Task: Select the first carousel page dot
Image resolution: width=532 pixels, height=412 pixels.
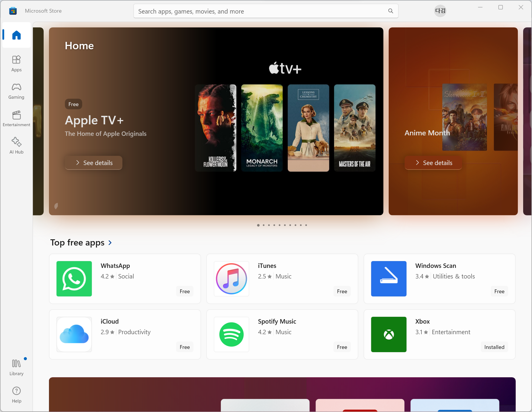Action: pyautogui.click(x=258, y=225)
